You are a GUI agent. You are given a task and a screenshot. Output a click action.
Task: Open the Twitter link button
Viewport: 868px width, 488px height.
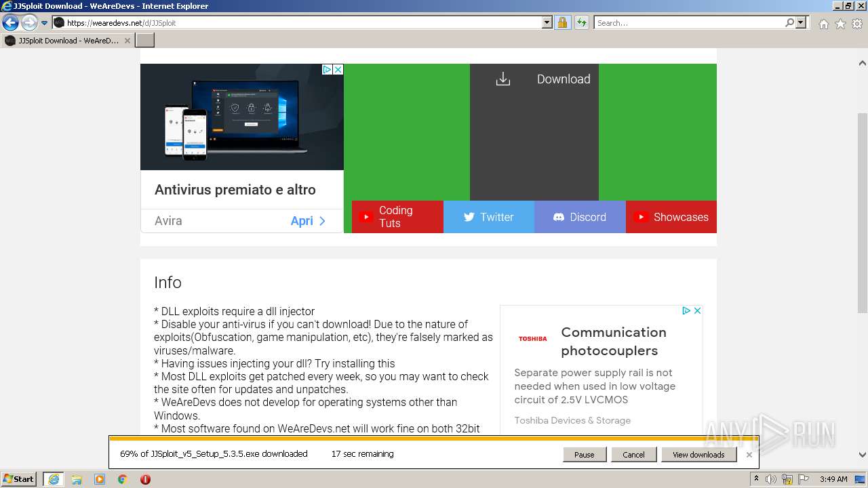(489, 217)
